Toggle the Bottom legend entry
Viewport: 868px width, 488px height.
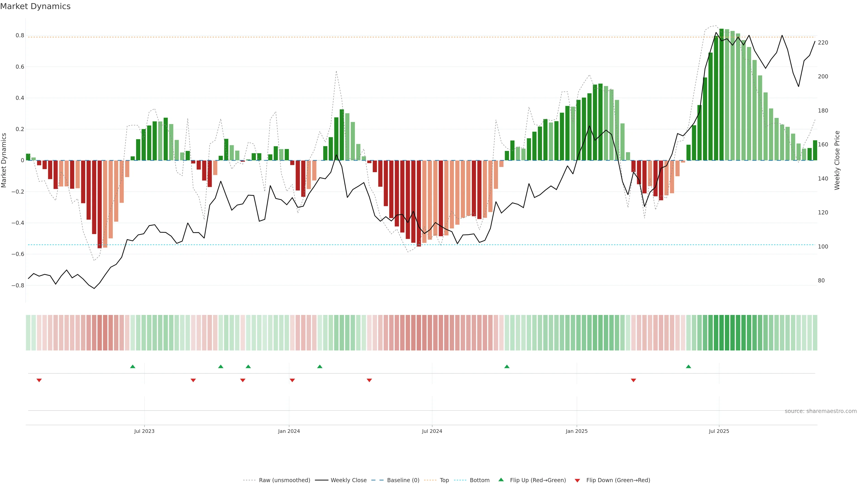479,480
